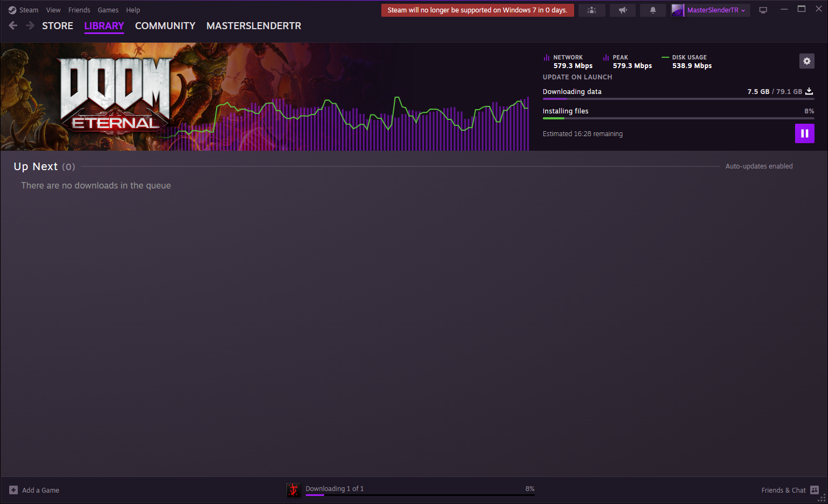The height and width of the screenshot is (504, 828).
Task: Click the bottom download progress bar
Action: 420,495
